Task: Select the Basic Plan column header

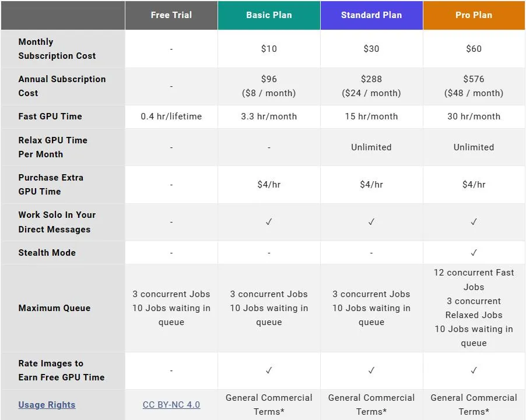Action: (269, 15)
